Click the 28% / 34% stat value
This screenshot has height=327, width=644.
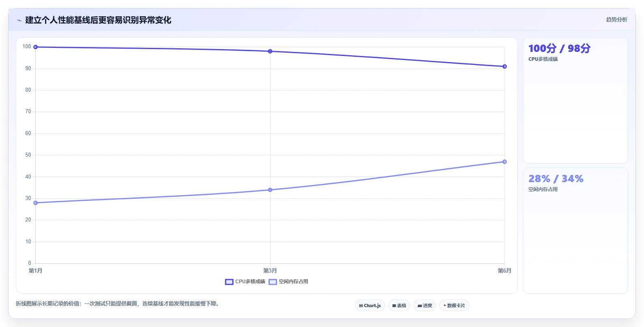pos(556,179)
